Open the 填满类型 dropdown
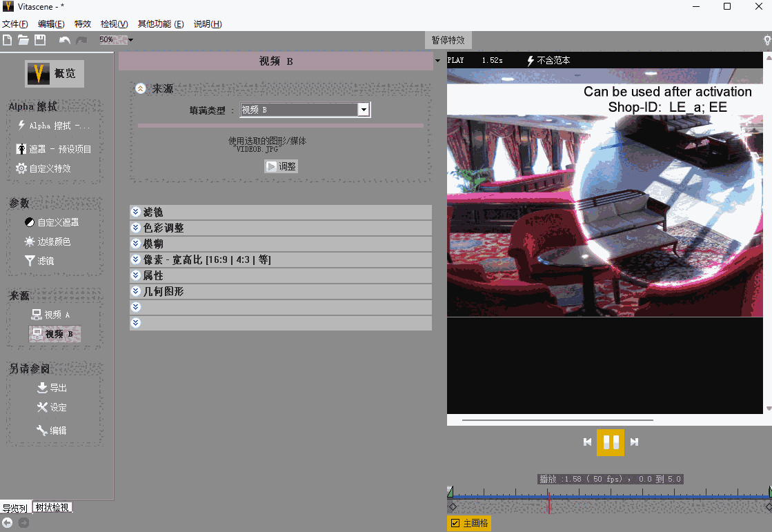The width and height of the screenshot is (772, 532). click(364, 110)
